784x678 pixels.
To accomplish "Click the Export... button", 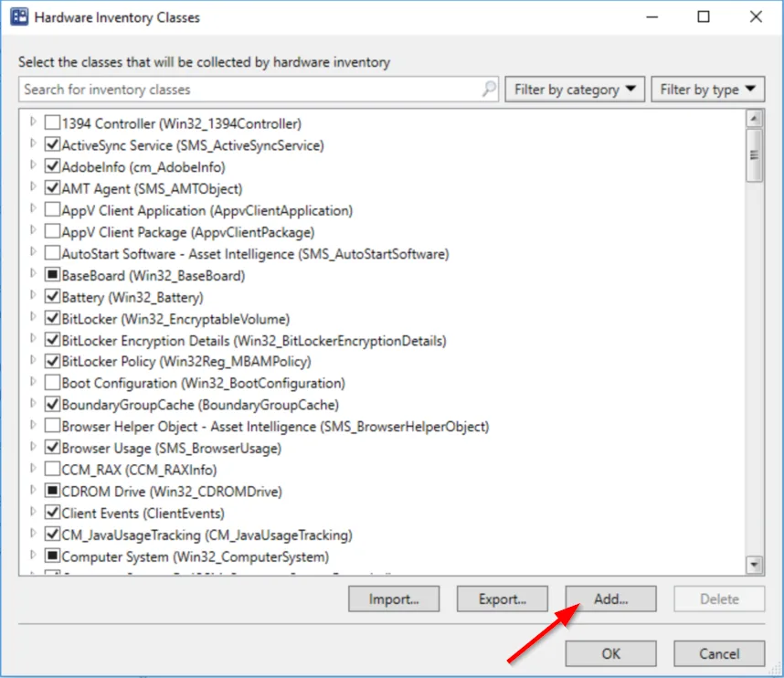I will 503,599.
